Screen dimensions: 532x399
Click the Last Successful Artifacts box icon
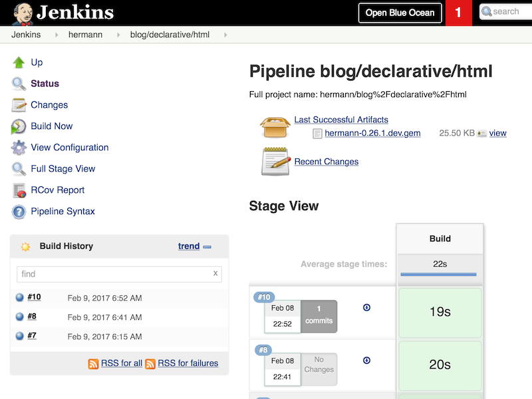pyautogui.click(x=275, y=126)
